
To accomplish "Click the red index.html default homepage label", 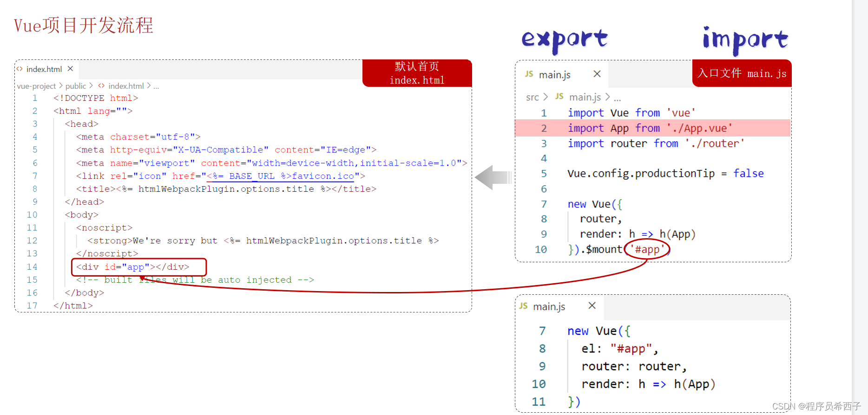I will point(417,73).
